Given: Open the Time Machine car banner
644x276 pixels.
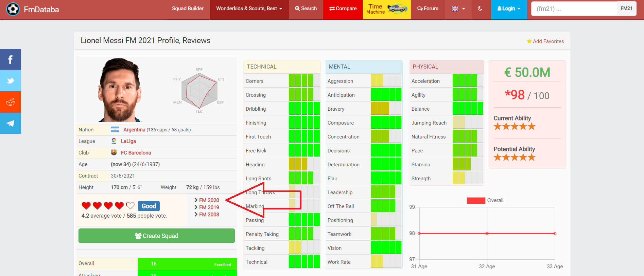Looking at the screenshot, I should click(x=387, y=9).
